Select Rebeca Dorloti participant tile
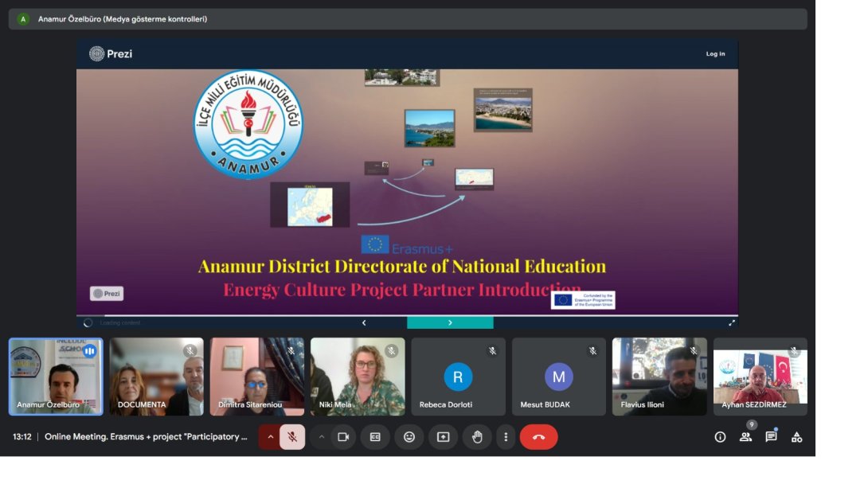 (459, 377)
